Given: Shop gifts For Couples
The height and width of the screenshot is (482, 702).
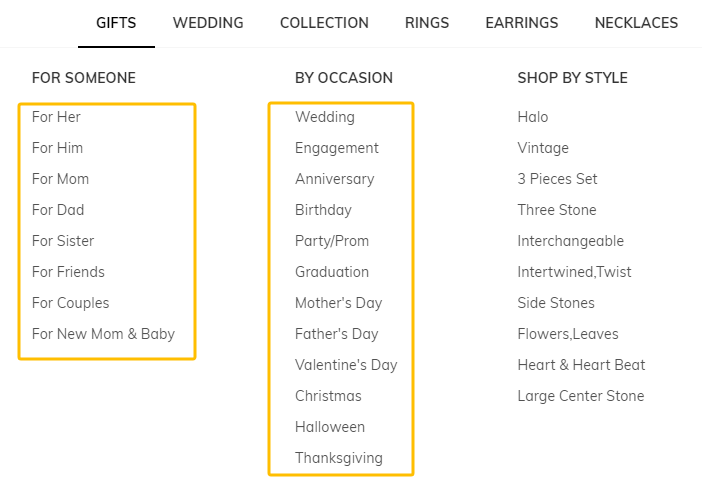Looking at the screenshot, I should pyautogui.click(x=70, y=303).
